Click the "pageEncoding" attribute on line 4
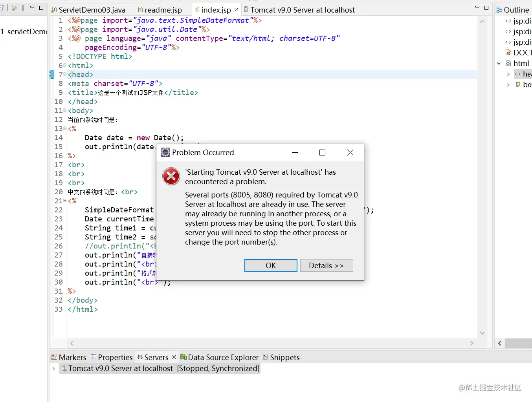532x402 pixels. [111, 48]
